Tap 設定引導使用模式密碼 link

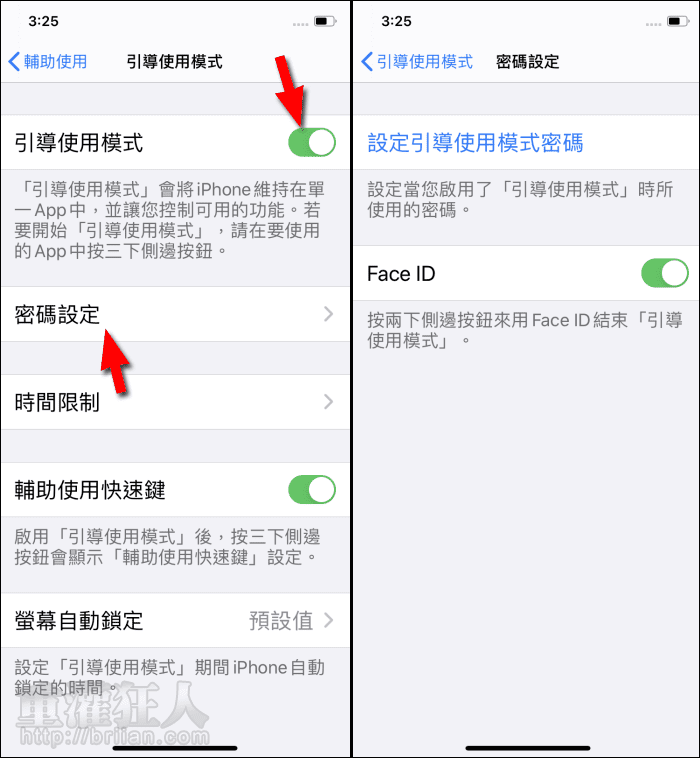475,143
